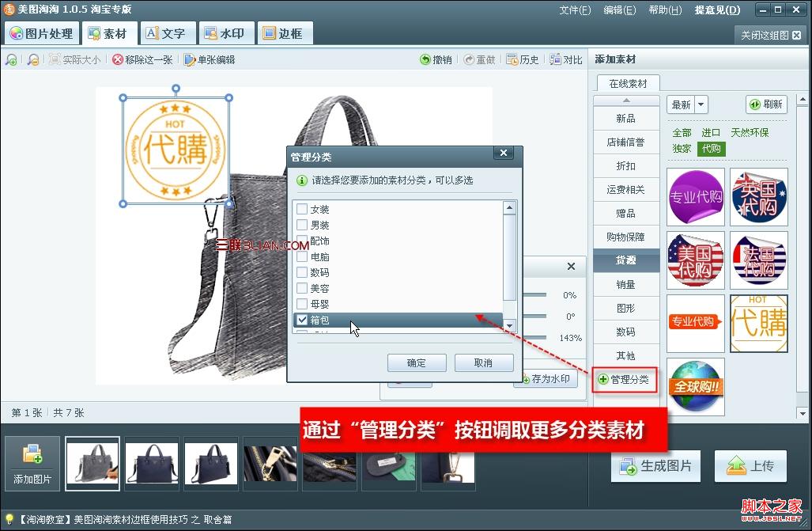Click 上传 upload button
Screen dimensions: 812x531
pos(750,466)
